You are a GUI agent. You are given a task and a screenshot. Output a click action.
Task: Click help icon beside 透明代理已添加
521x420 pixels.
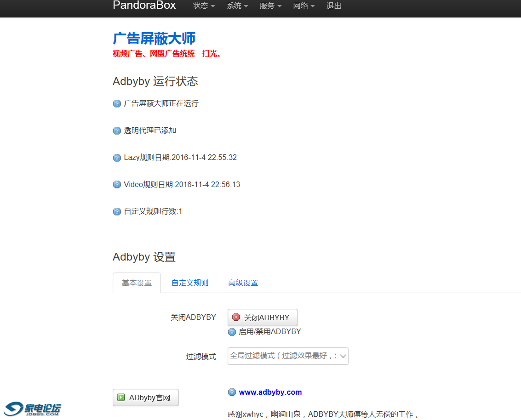(117, 131)
